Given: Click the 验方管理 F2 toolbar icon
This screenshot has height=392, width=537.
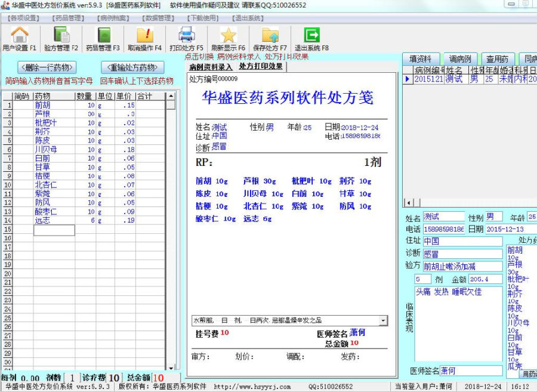Looking at the screenshot, I should (x=61, y=38).
